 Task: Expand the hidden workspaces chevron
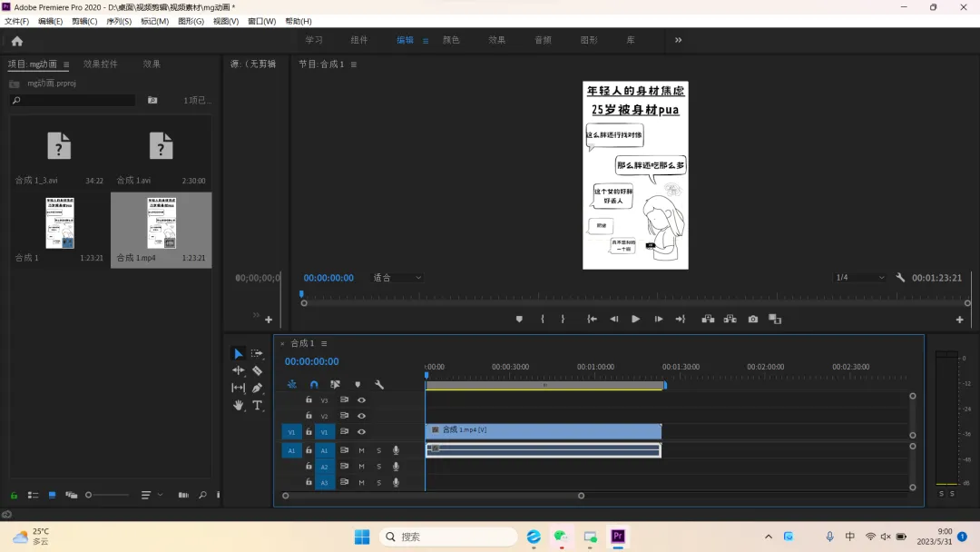pyautogui.click(x=678, y=40)
